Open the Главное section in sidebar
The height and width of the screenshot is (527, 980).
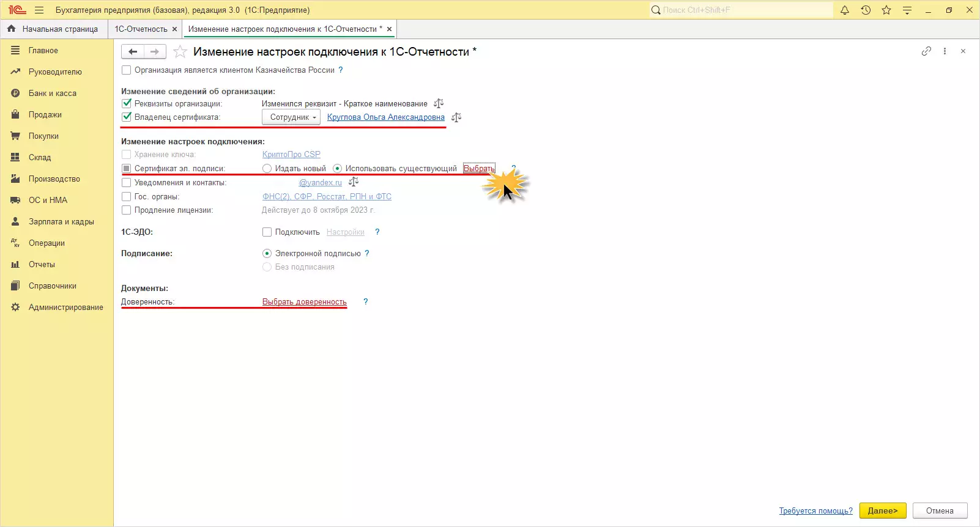point(56,51)
